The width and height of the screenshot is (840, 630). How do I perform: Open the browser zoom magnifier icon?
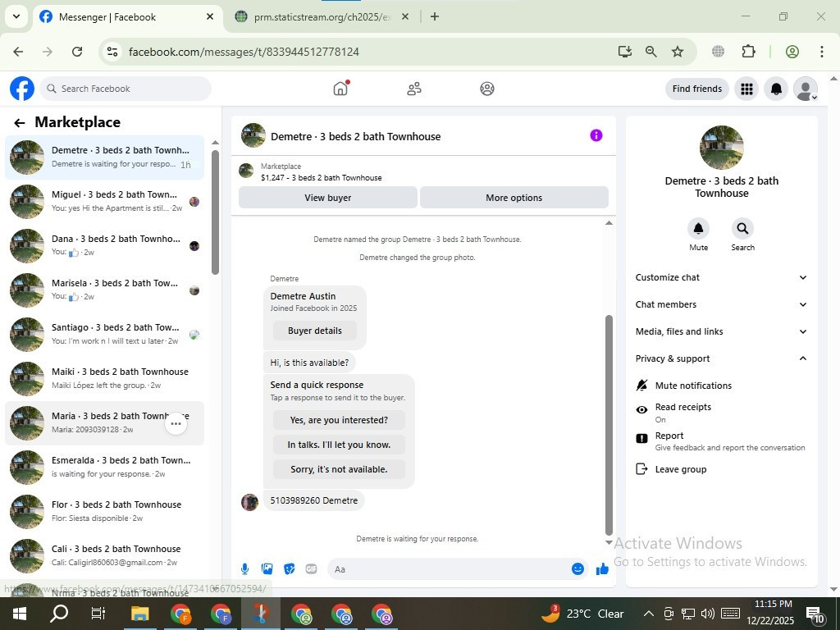click(x=651, y=52)
